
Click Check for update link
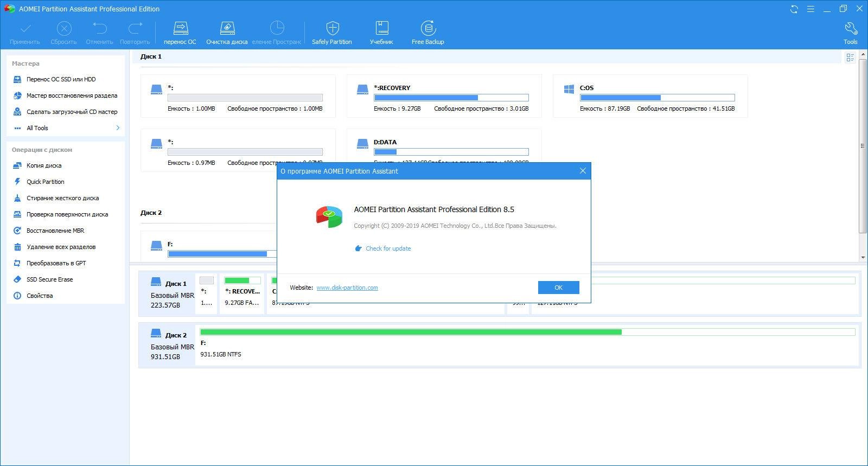[x=388, y=248]
